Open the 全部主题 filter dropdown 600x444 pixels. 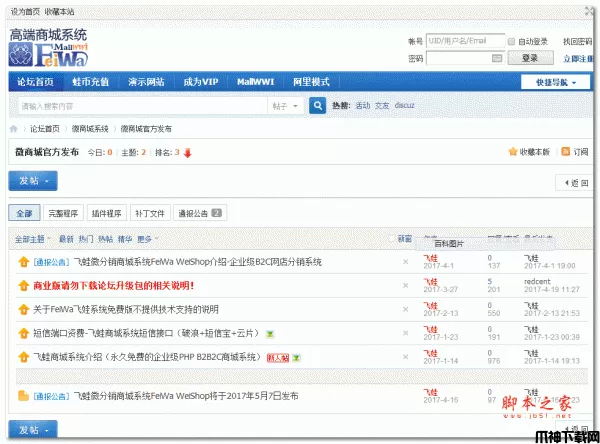tap(31, 239)
